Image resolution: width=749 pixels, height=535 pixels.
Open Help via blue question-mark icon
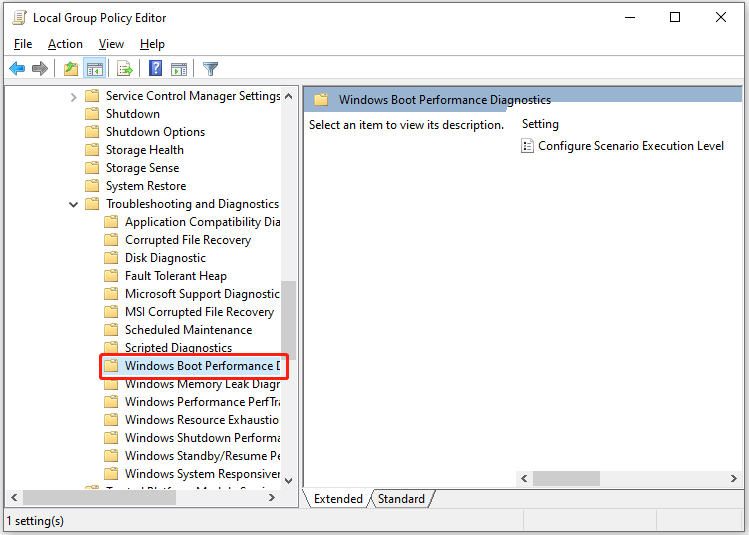click(x=155, y=68)
